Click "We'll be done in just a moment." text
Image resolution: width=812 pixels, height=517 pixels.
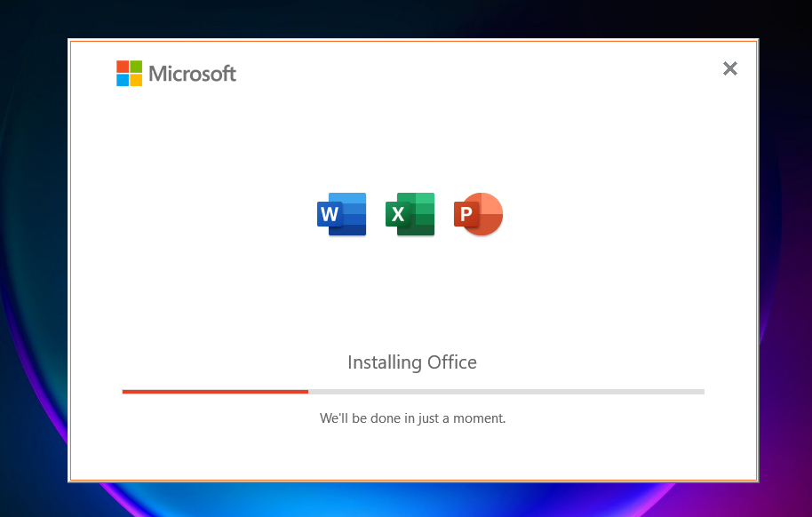click(x=413, y=418)
